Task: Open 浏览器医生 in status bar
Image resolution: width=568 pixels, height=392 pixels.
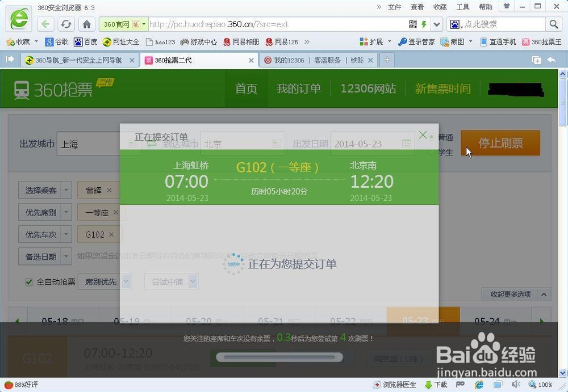Action: [x=395, y=385]
